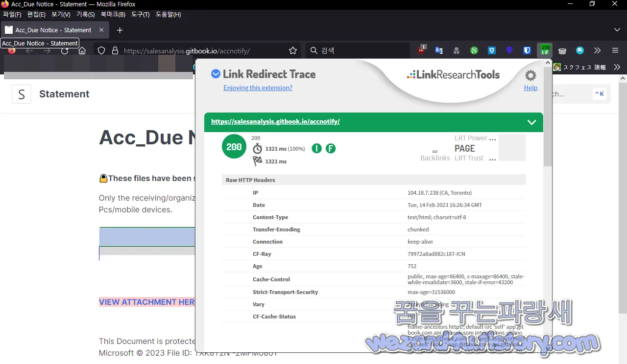Click the S logo of Statement site

[22, 94]
